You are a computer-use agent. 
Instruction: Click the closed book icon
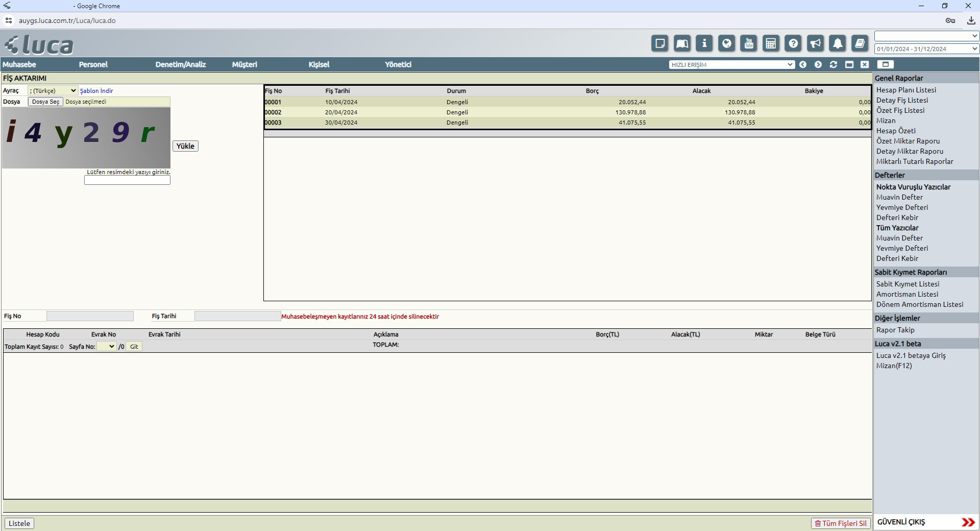coord(860,43)
